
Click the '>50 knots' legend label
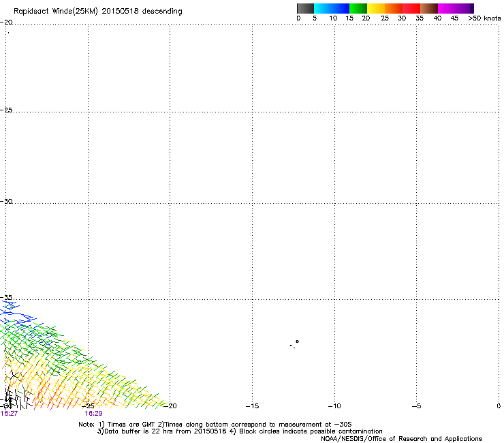click(x=484, y=18)
